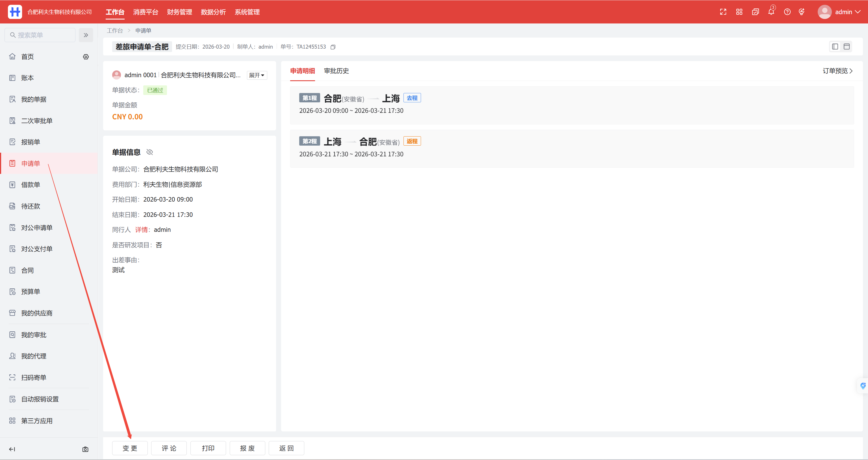Toggle visibility of 单据信息 section
868x460 pixels.
coord(149,152)
